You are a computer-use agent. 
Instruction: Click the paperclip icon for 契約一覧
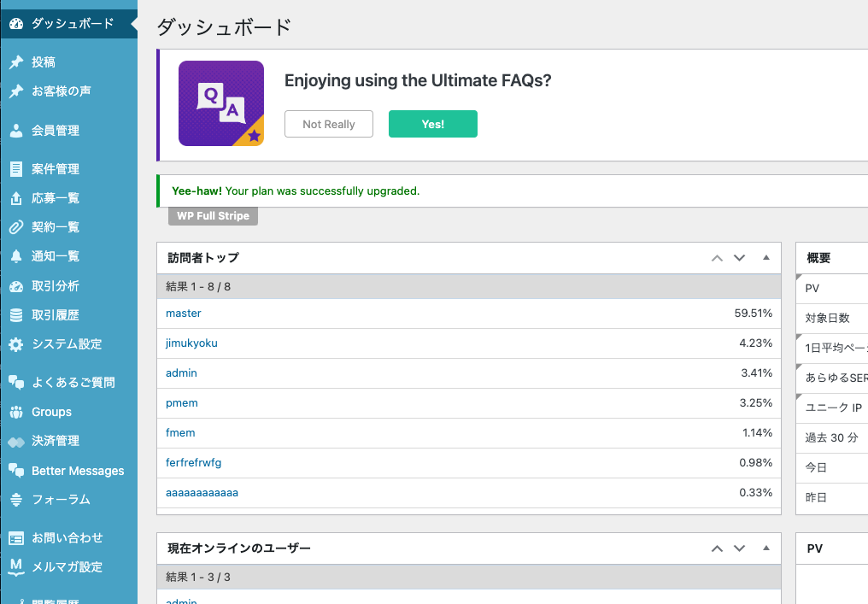(x=16, y=227)
